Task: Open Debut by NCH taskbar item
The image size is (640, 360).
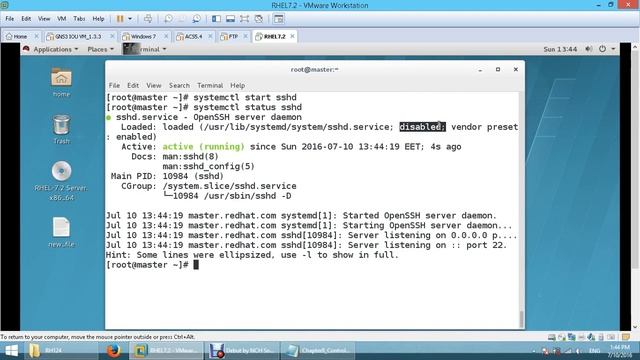Action: (x=243, y=351)
